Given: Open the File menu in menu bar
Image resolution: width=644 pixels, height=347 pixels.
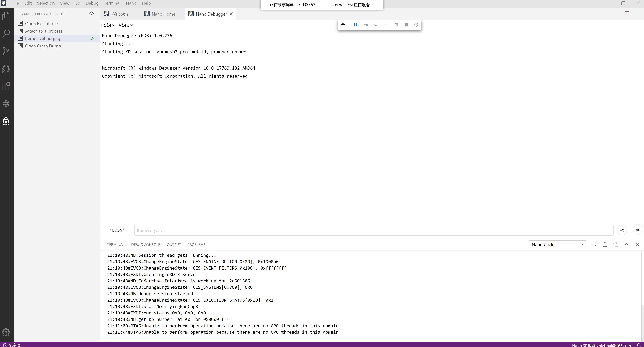Looking at the screenshot, I should click(x=16, y=3).
